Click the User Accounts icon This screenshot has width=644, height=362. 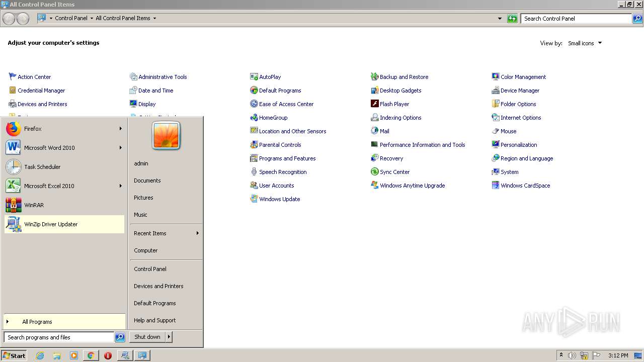coord(254,186)
